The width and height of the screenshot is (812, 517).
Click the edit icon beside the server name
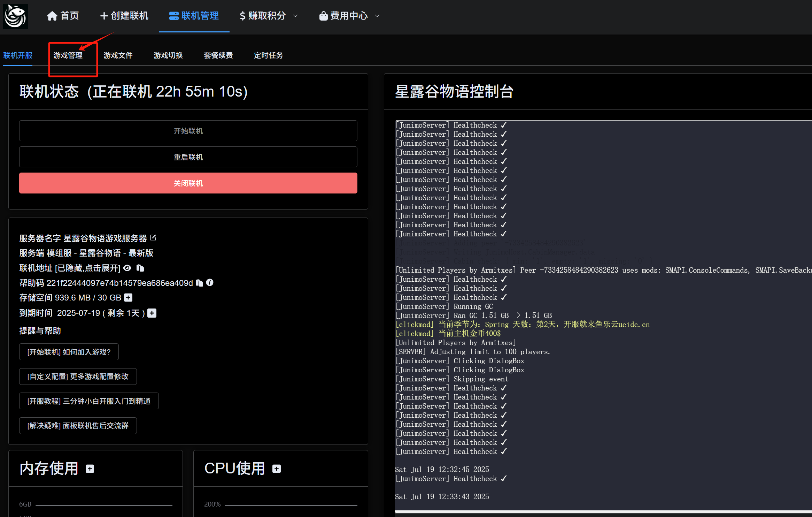click(x=153, y=238)
